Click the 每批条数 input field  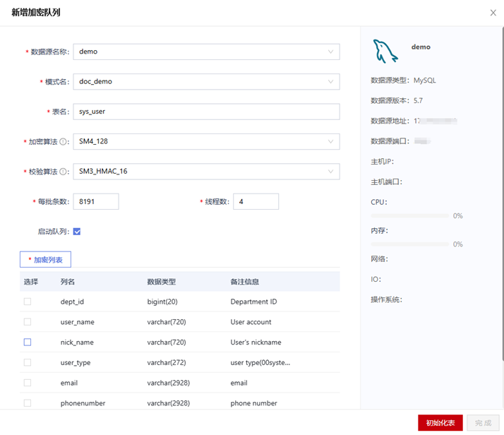click(x=96, y=202)
